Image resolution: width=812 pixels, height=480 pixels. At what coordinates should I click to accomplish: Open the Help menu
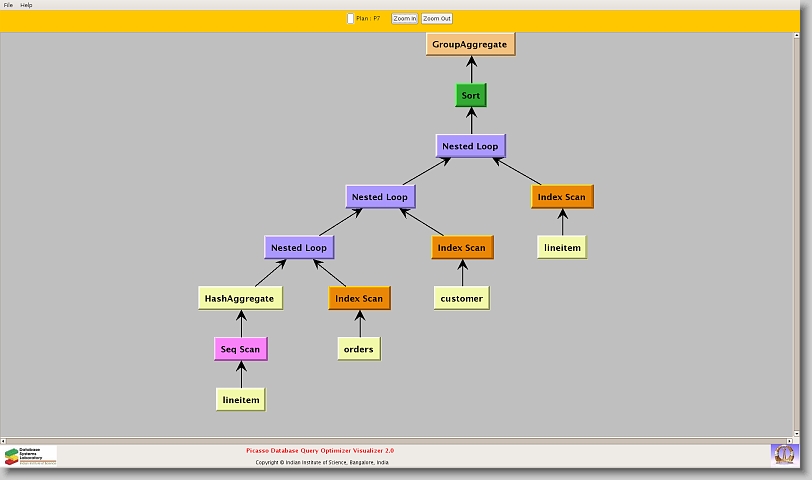(27, 5)
